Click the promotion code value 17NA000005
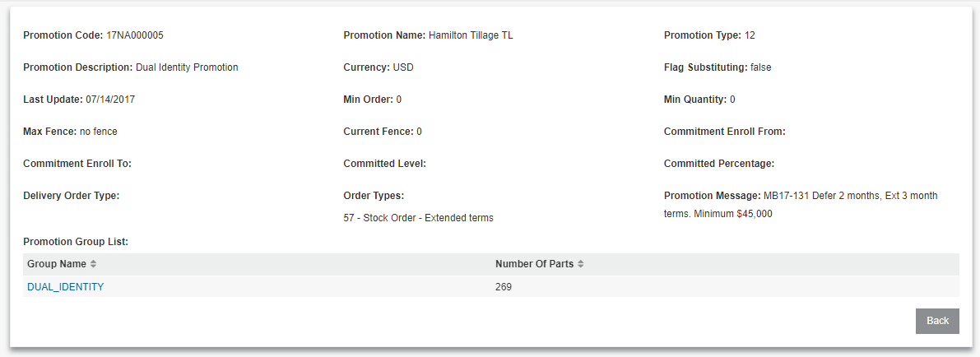 click(x=134, y=35)
